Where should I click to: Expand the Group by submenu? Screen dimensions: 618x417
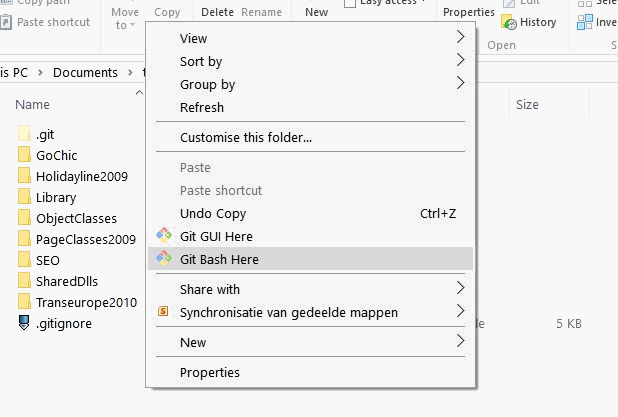[x=460, y=84]
